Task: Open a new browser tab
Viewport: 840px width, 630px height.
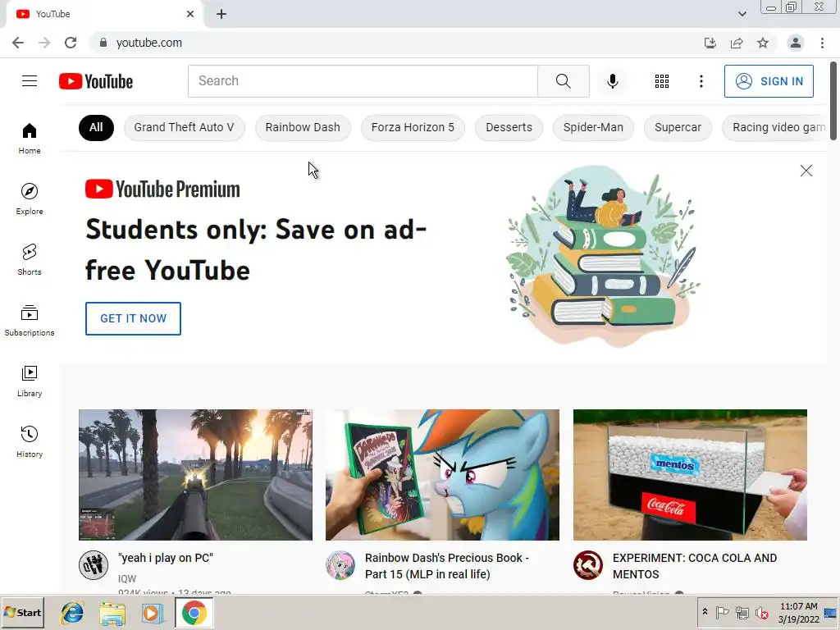Action: click(x=221, y=14)
